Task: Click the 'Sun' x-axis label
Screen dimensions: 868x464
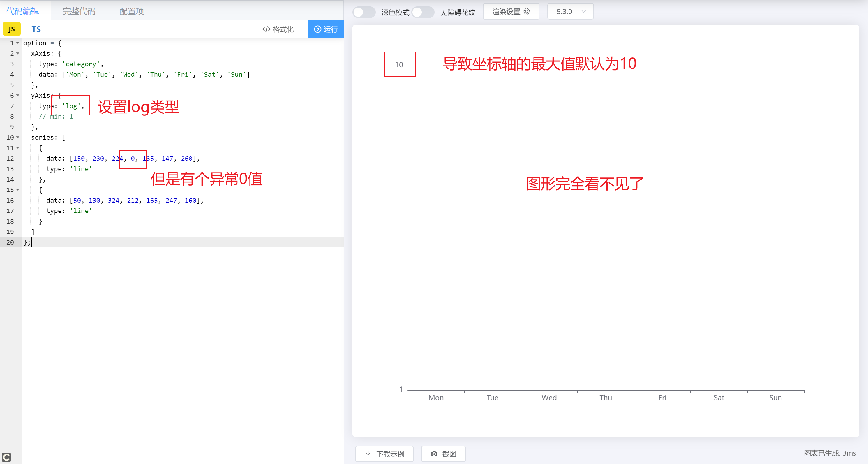Action: coord(775,398)
